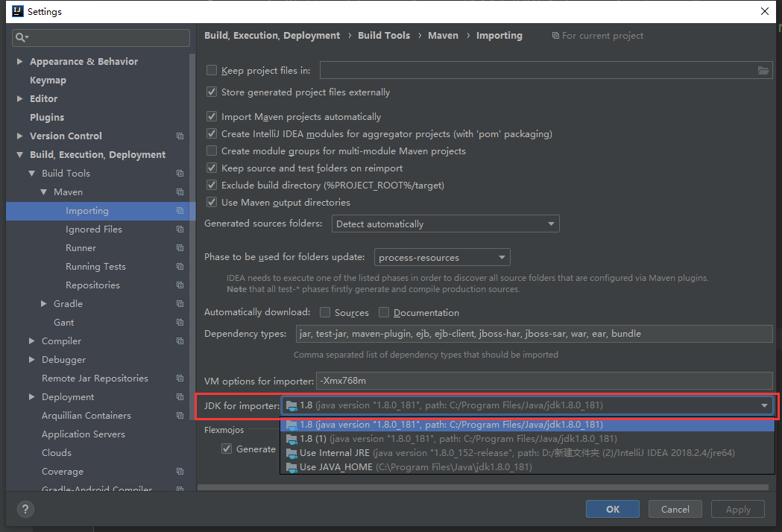
Task: Click the settings search field
Action: pos(101,37)
